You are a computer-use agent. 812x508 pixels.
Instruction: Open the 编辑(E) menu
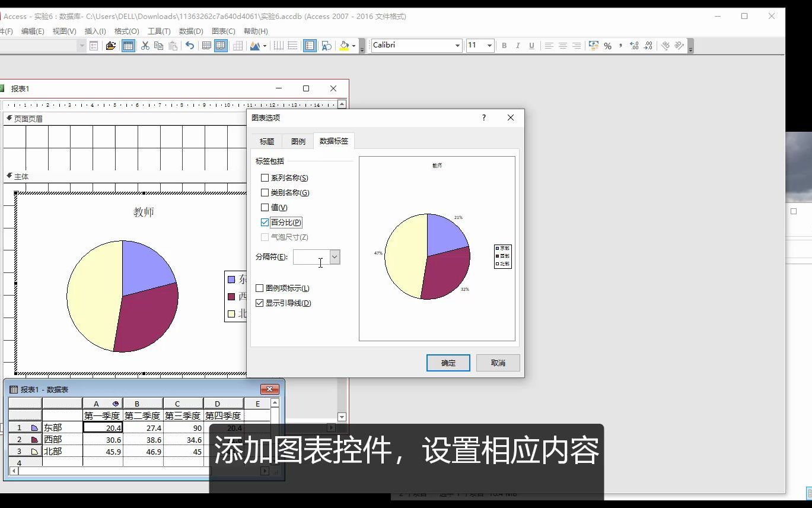point(33,31)
